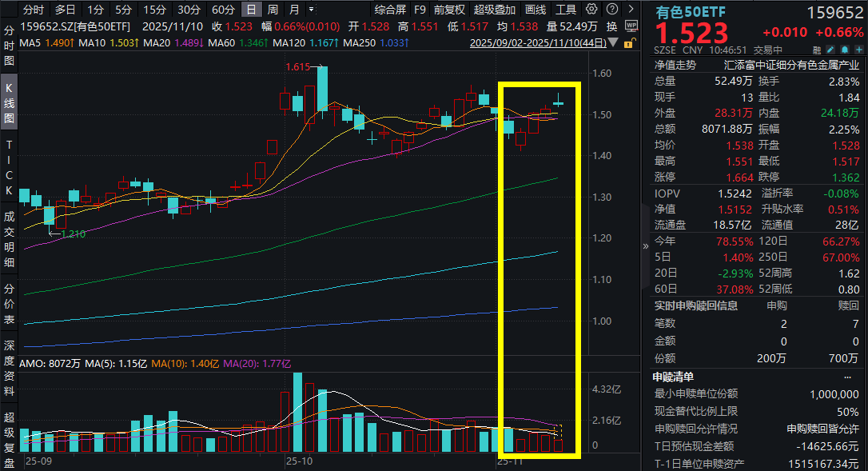Click the 融 margin trading icon

pyautogui.click(x=817, y=50)
